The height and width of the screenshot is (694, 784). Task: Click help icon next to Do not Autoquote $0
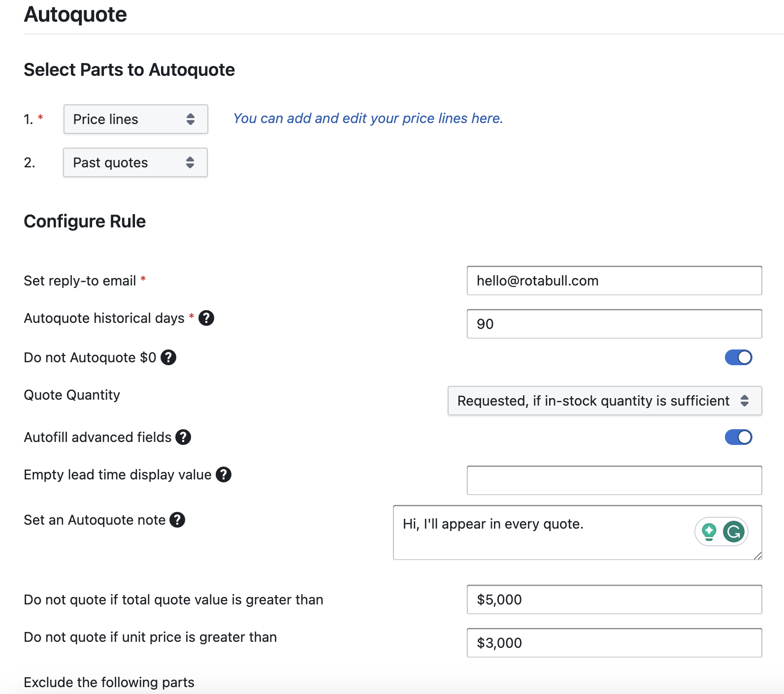(x=168, y=357)
